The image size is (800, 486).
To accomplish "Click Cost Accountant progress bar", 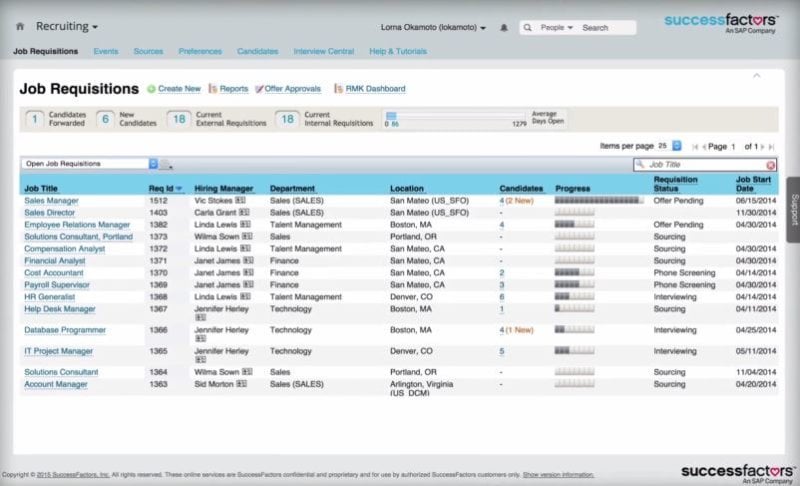I will pyautogui.click(x=574, y=272).
